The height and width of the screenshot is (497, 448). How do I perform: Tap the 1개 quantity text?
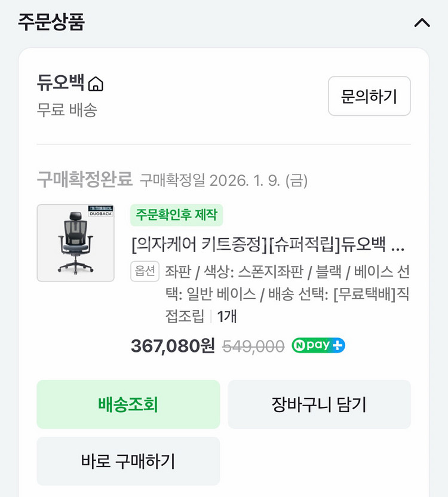coord(227,317)
